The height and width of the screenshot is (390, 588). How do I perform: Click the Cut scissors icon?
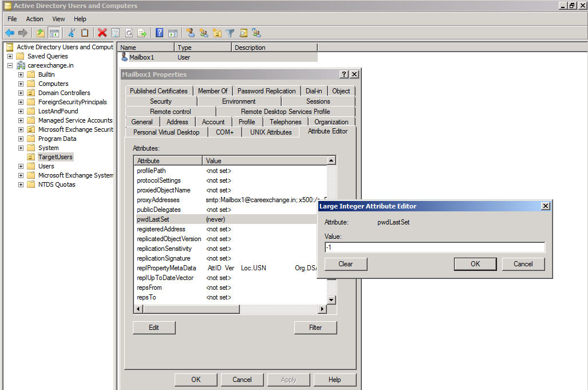72,33
